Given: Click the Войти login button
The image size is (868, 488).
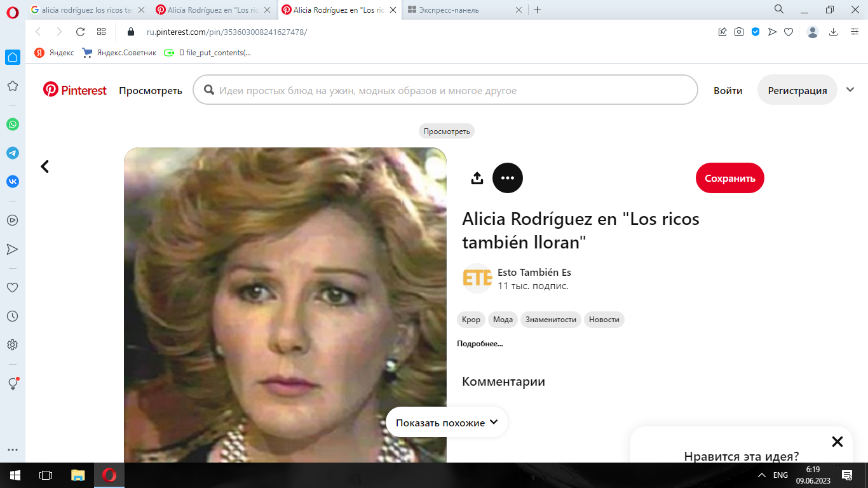Looking at the screenshot, I should pos(728,90).
